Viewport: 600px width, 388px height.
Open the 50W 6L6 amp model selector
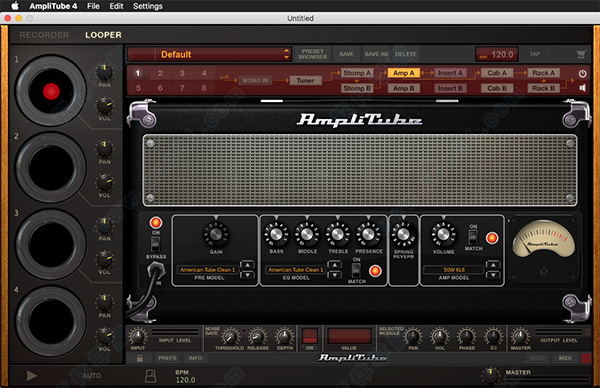pyautogui.click(x=454, y=270)
